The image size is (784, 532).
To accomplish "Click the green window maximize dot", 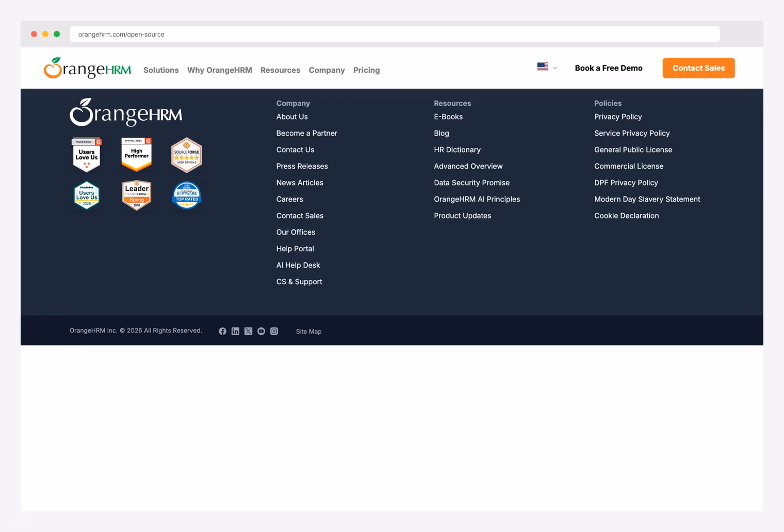I will pyautogui.click(x=57, y=34).
